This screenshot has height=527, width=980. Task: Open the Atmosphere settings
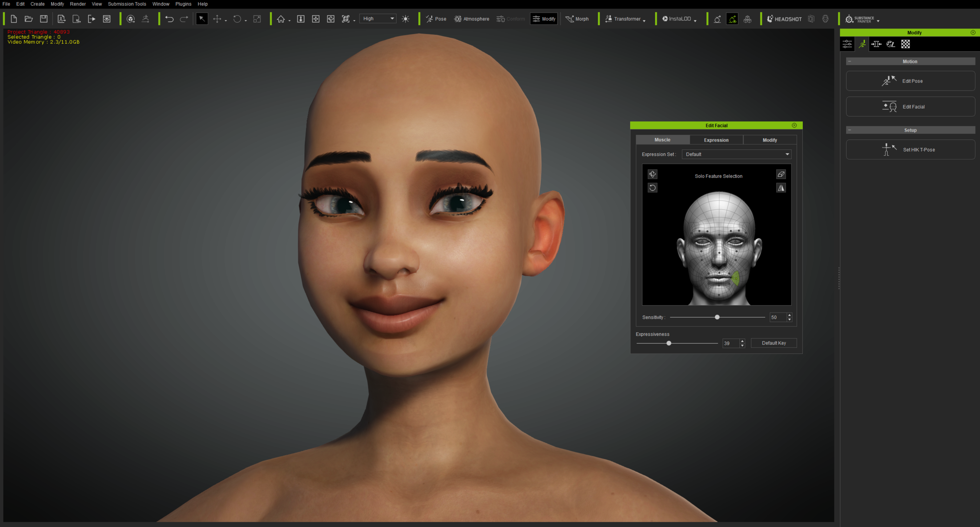point(471,19)
